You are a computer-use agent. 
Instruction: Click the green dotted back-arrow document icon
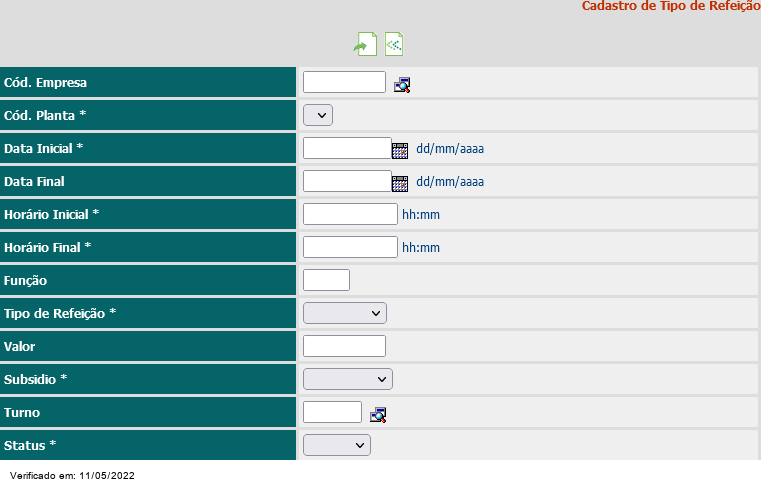click(394, 44)
